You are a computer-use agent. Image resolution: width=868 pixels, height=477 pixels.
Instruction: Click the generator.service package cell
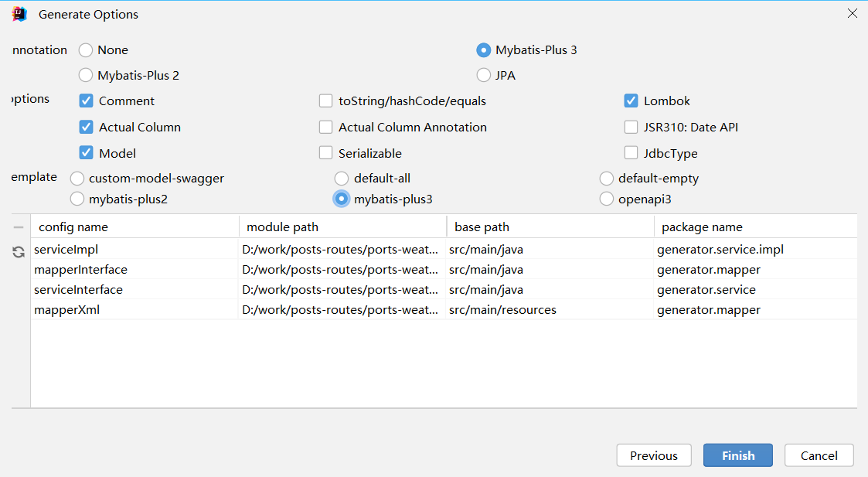tap(755, 290)
